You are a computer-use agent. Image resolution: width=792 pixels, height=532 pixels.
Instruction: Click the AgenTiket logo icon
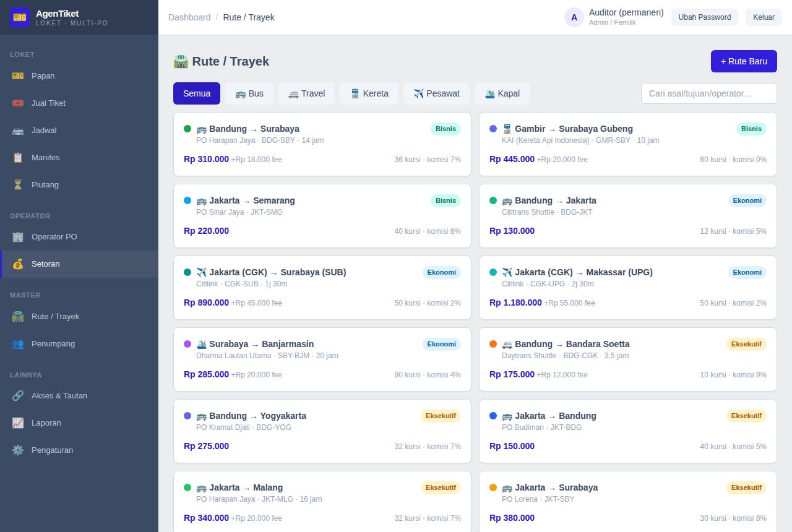(x=20, y=17)
